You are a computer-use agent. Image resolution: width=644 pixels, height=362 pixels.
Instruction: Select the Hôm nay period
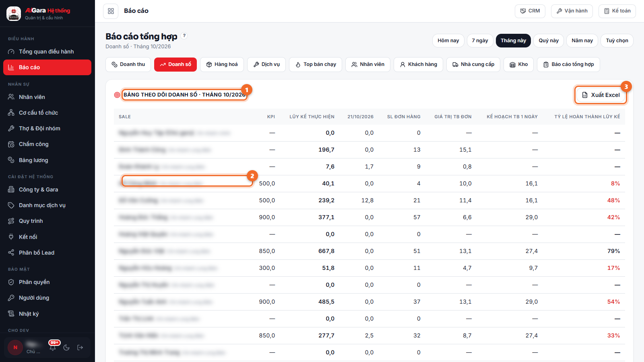click(x=448, y=41)
